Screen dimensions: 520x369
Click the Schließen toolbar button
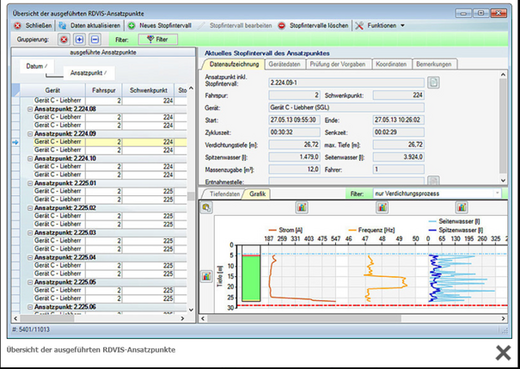[x=33, y=26]
